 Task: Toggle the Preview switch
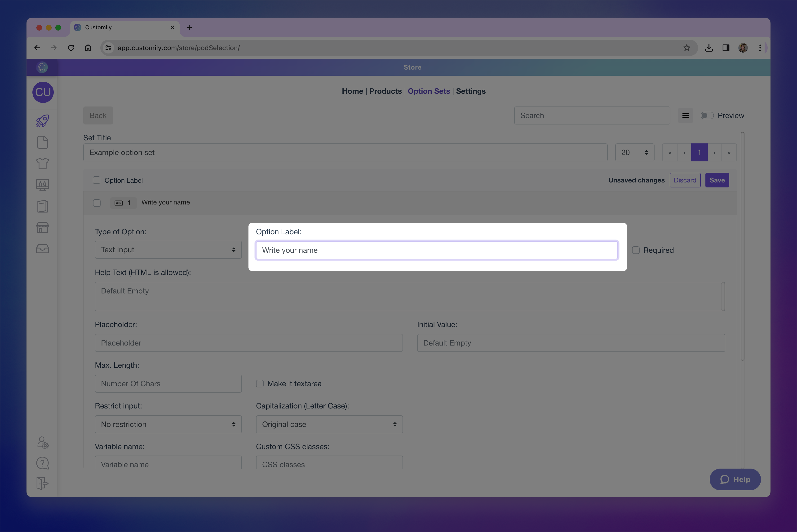[707, 116]
